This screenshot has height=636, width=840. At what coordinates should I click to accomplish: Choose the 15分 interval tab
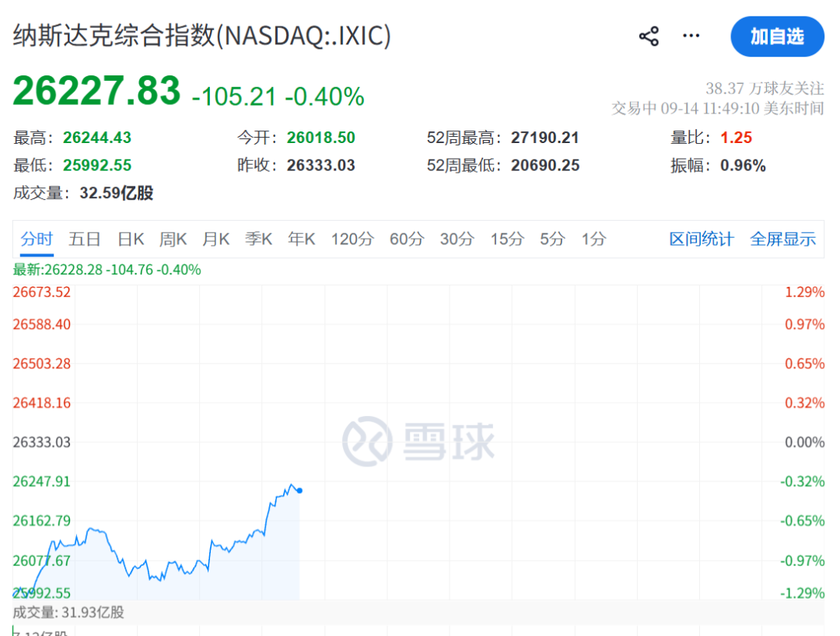(507, 239)
